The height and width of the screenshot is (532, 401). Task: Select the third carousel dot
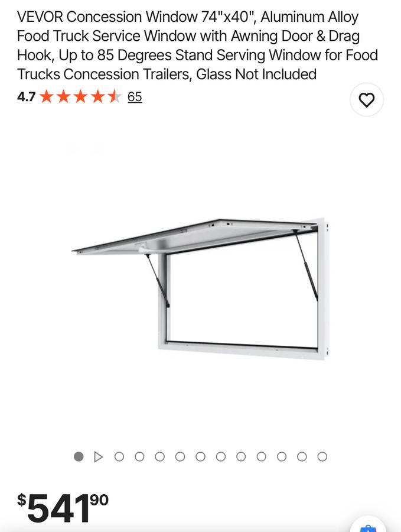[x=119, y=457]
